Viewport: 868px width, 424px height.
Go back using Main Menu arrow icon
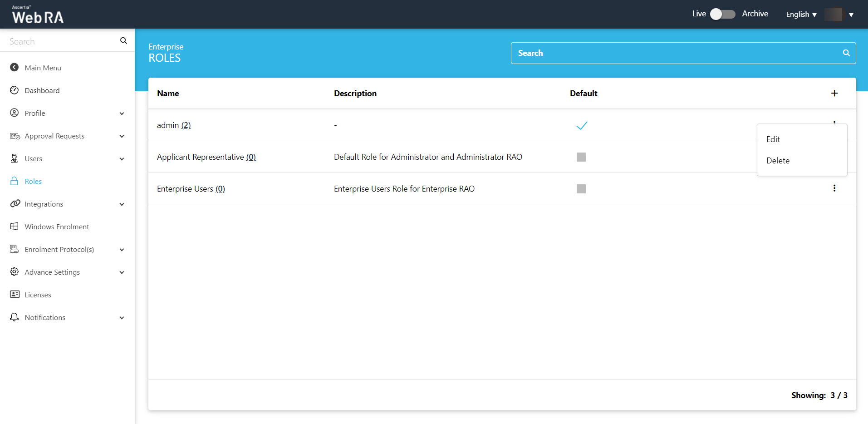(15, 68)
